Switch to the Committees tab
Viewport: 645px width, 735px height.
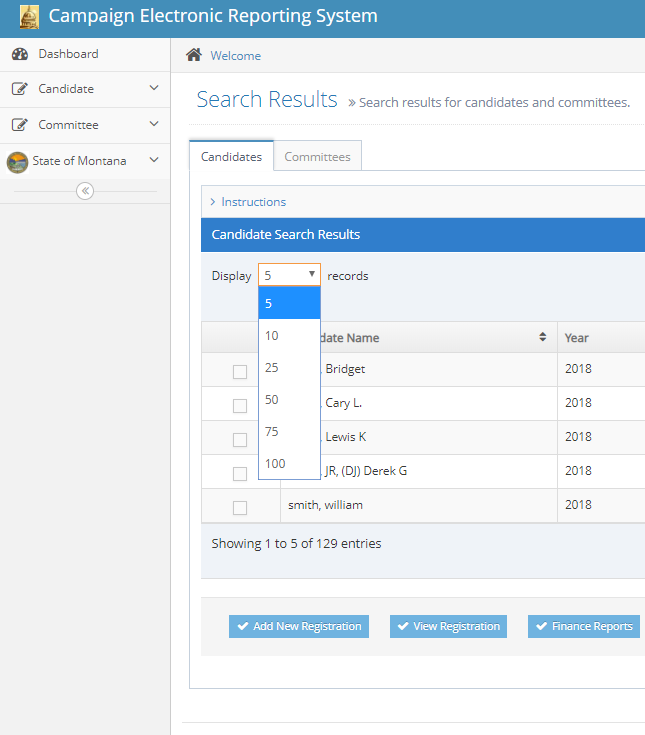(x=317, y=157)
